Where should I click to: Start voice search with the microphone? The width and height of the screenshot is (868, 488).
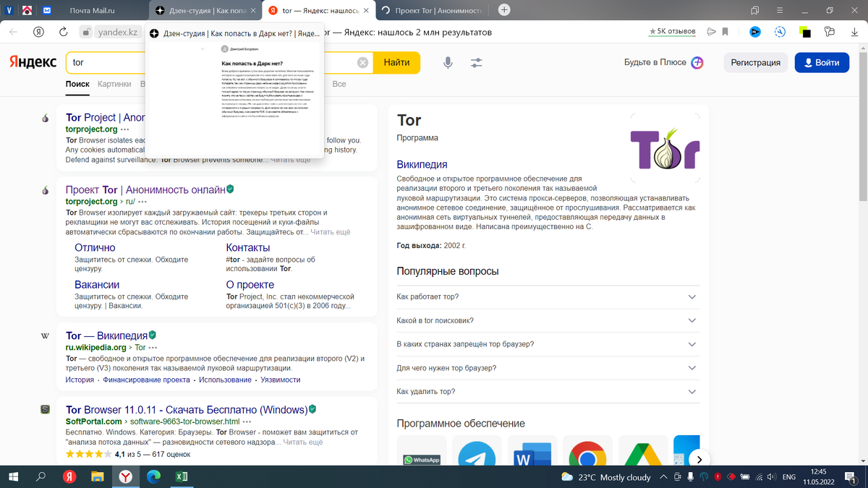(448, 63)
